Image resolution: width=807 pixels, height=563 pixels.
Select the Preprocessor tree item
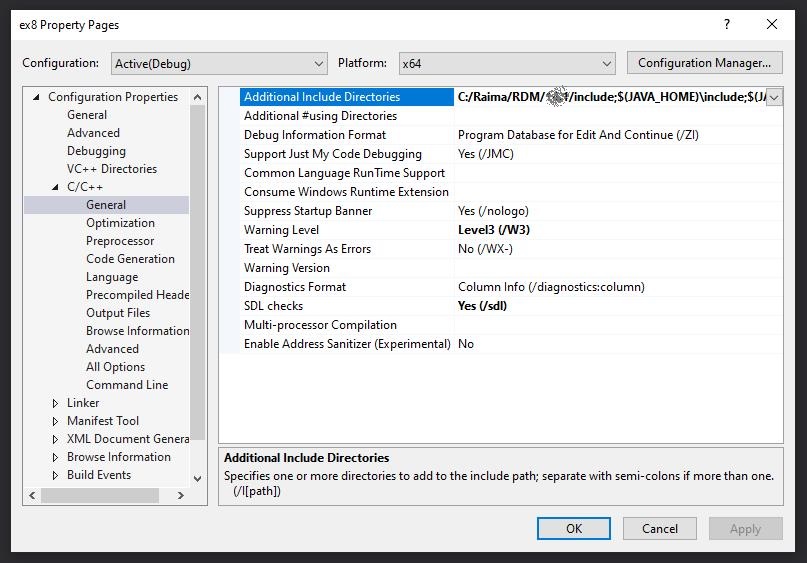tap(120, 241)
